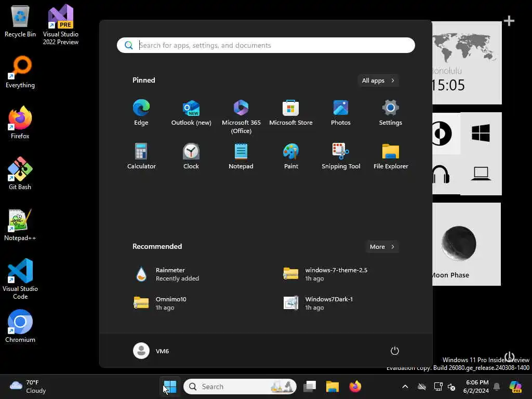Select Visual Studio 2022 Preview desktop shortcut
The image size is (532, 399).
pyautogui.click(x=61, y=25)
